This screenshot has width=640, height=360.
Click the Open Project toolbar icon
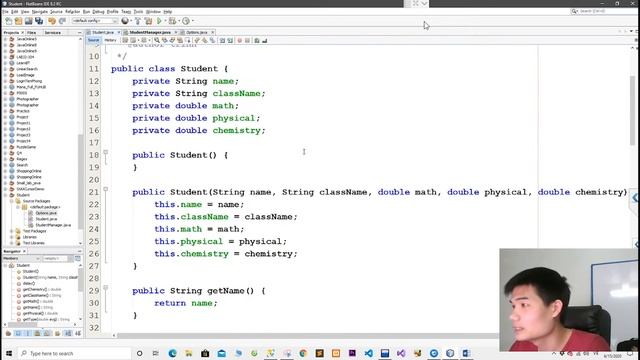29,21
